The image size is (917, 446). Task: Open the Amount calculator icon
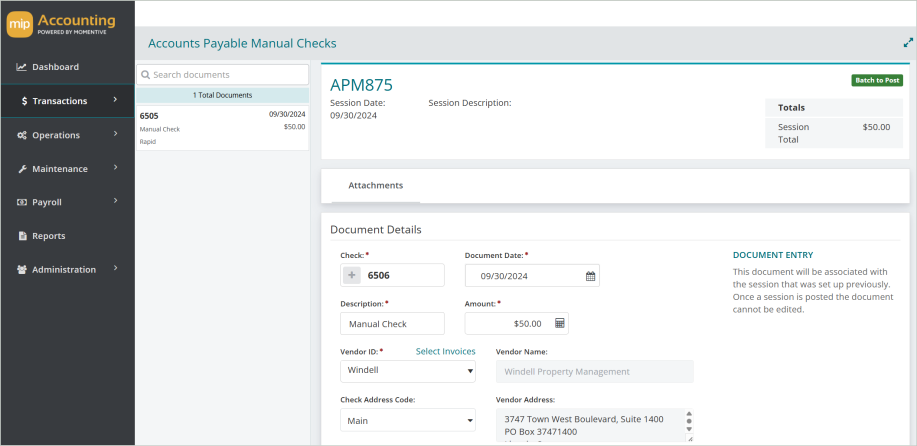click(560, 324)
